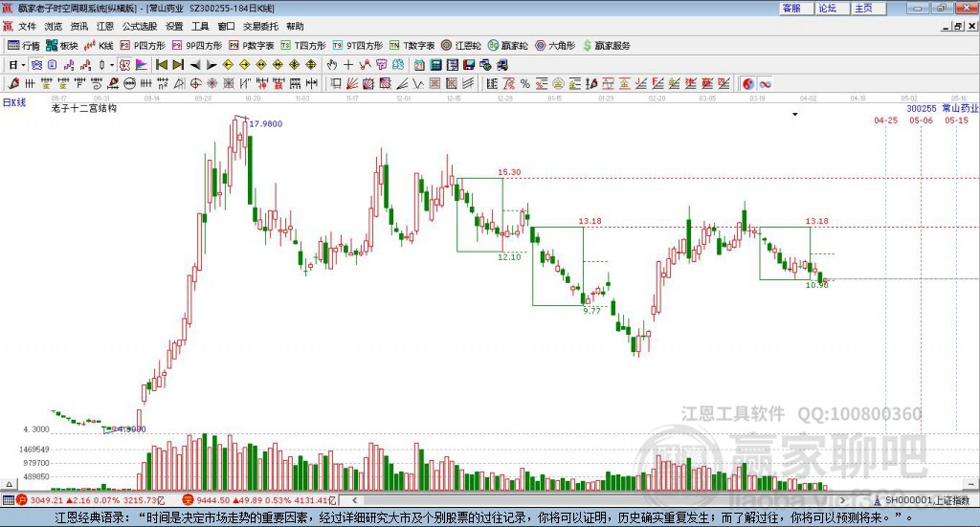Toggle the pressed blue pattern icon beside the 日 selector
Viewport: 980px width, 527px height.
(36, 65)
